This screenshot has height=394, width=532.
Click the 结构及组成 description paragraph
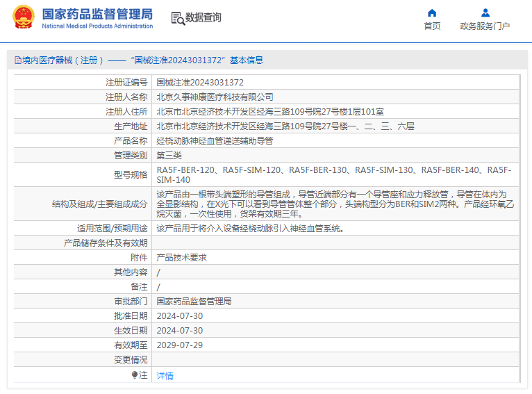tap(335, 204)
